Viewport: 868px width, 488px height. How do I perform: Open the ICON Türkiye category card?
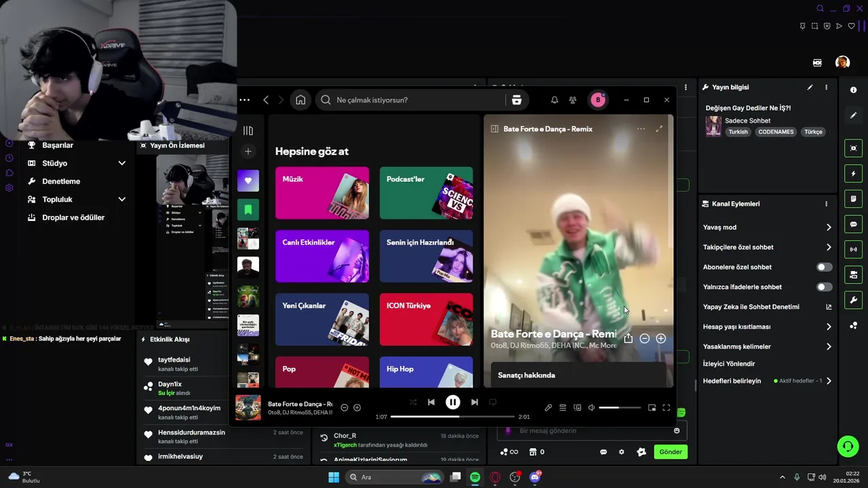427,319
